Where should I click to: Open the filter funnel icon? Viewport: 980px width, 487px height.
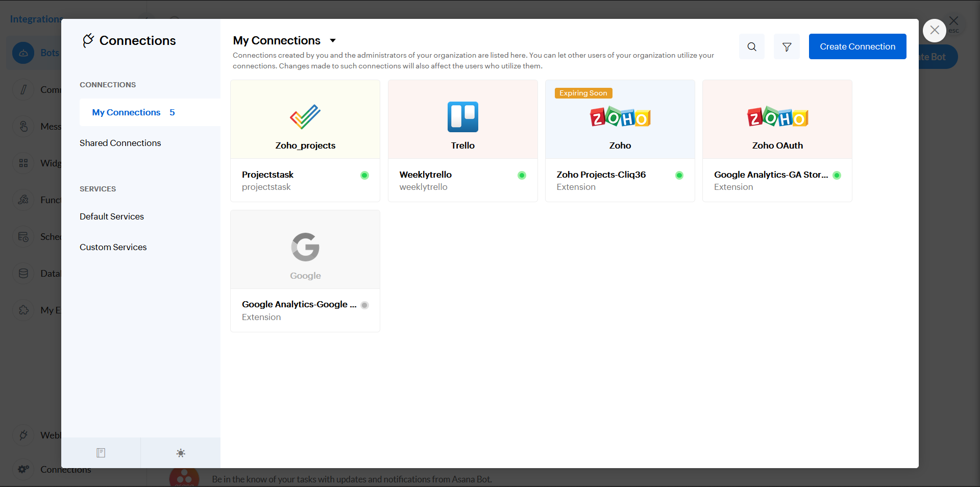787,46
